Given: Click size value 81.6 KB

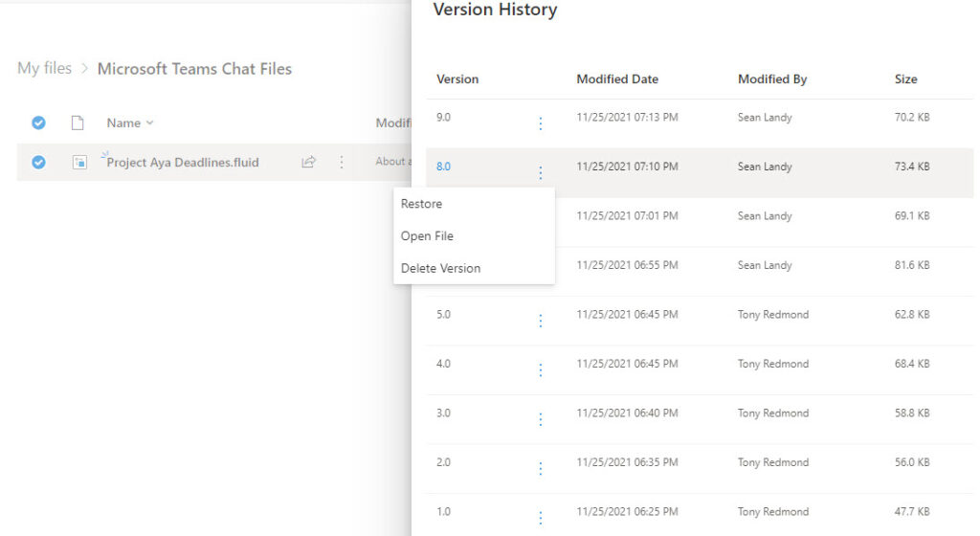Looking at the screenshot, I should [x=912, y=265].
